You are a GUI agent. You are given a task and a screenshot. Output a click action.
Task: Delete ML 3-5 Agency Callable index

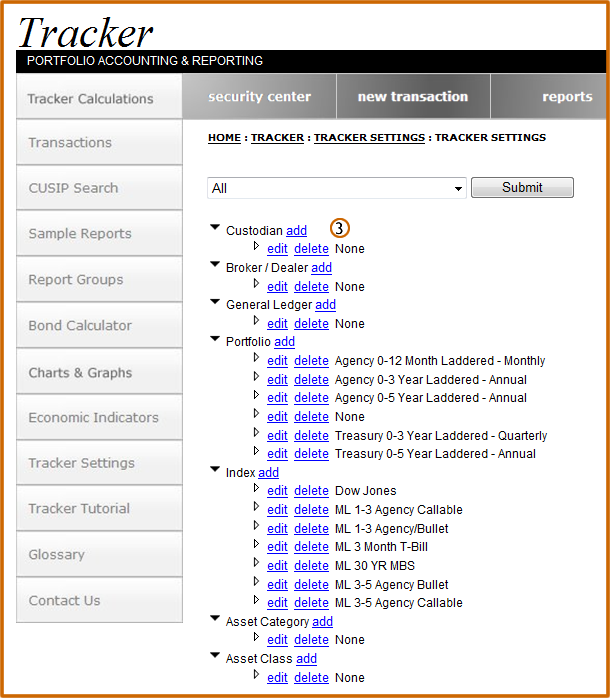tap(311, 602)
